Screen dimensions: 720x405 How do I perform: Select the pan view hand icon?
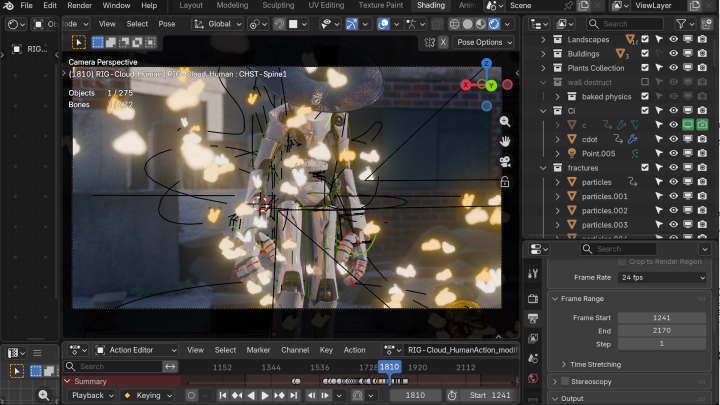click(x=505, y=141)
